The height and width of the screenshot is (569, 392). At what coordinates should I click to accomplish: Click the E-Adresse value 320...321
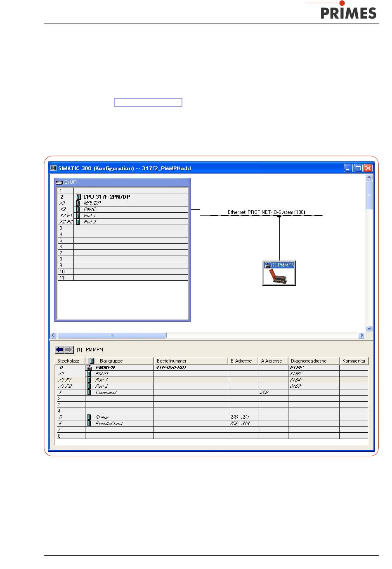[239, 417]
